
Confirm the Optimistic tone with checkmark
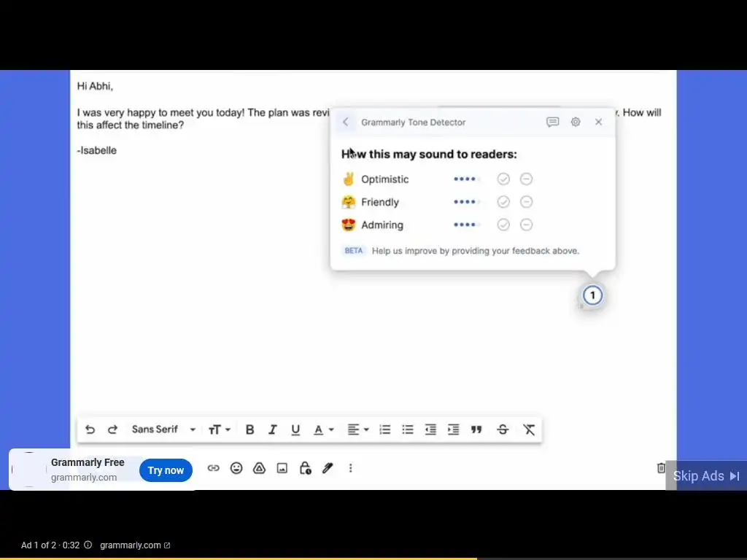click(x=503, y=179)
